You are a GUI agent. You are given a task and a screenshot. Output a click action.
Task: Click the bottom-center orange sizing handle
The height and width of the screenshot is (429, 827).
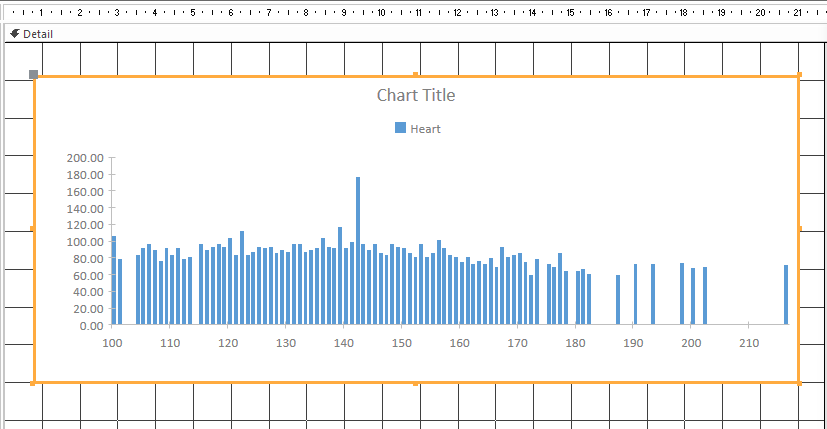(416, 384)
